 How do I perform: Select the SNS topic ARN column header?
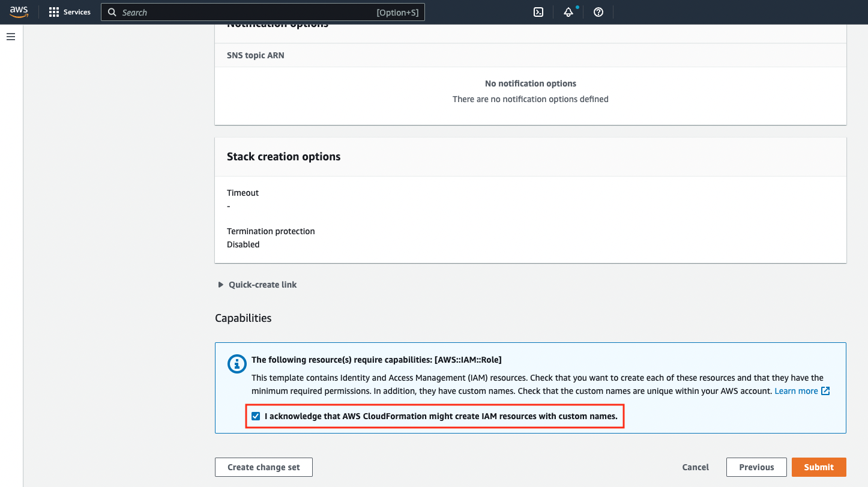(x=256, y=55)
